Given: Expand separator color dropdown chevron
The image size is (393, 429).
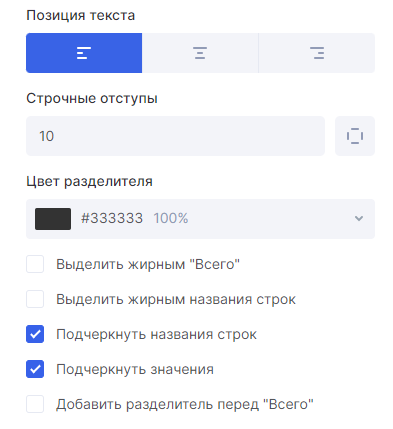Looking at the screenshot, I should coord(359,219).
